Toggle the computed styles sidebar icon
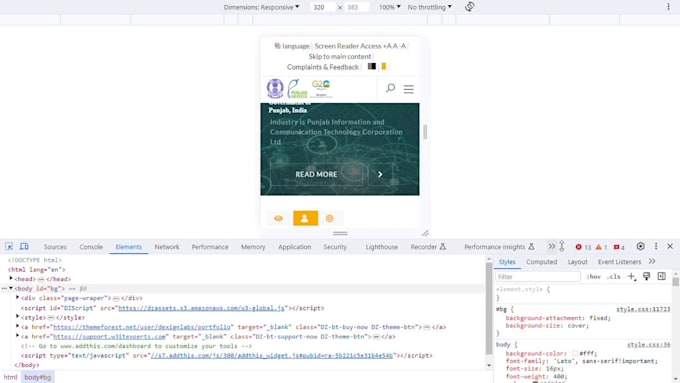680x383 pixels. click(661, 277)
